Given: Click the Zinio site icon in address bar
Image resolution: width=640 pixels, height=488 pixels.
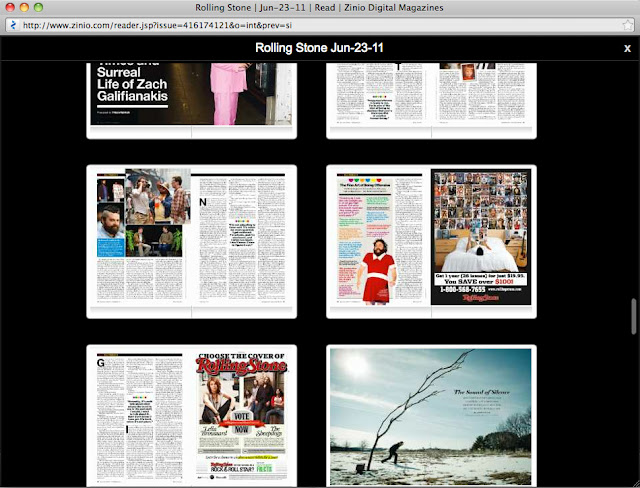Looking at the screenshot, I should (x=13, y=25).
